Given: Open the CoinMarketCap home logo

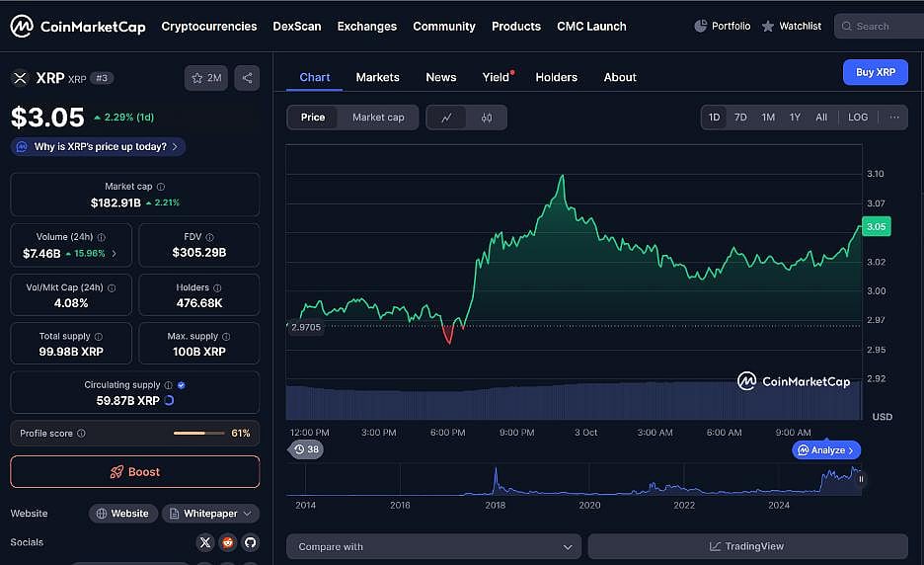Looking at the screenshot, I should click(x=78, y=26).
